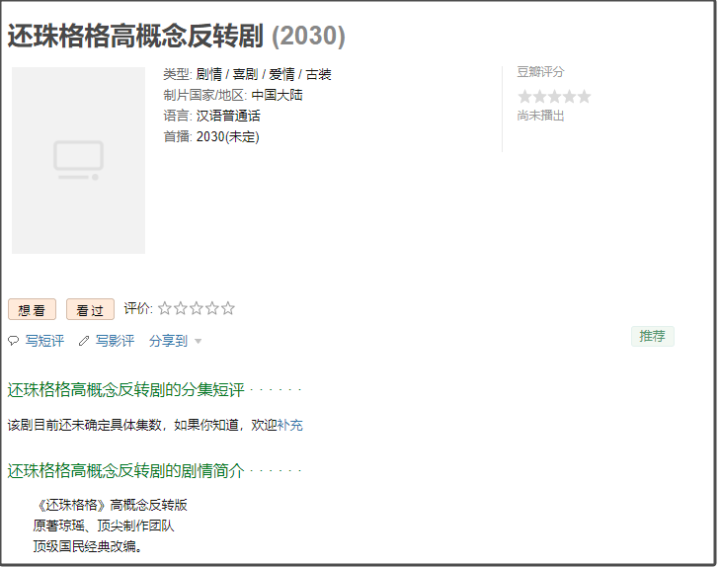Click the dropdown arrow next to 分享到
The height and width of the screenshot is (567, 720).
(198, 342)
